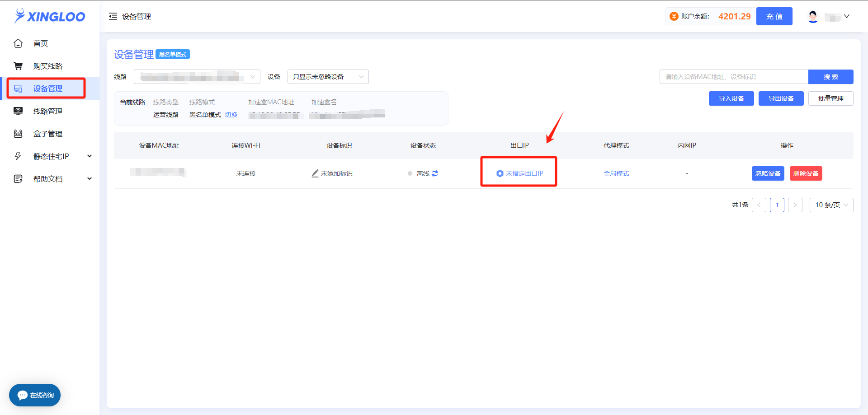Click the account balance 4201.29 value
This screenshot has width=868, height=415.
(x=735, y=16)
